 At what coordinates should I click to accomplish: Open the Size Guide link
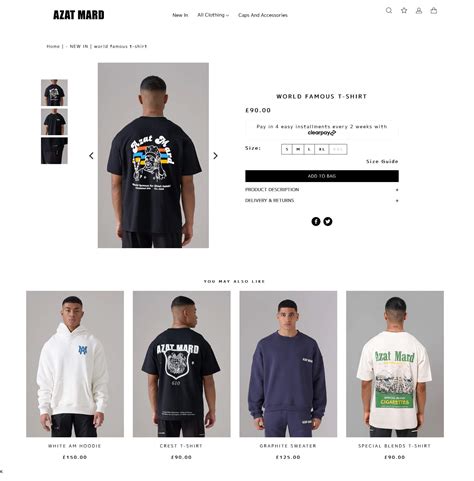point(382,161)
